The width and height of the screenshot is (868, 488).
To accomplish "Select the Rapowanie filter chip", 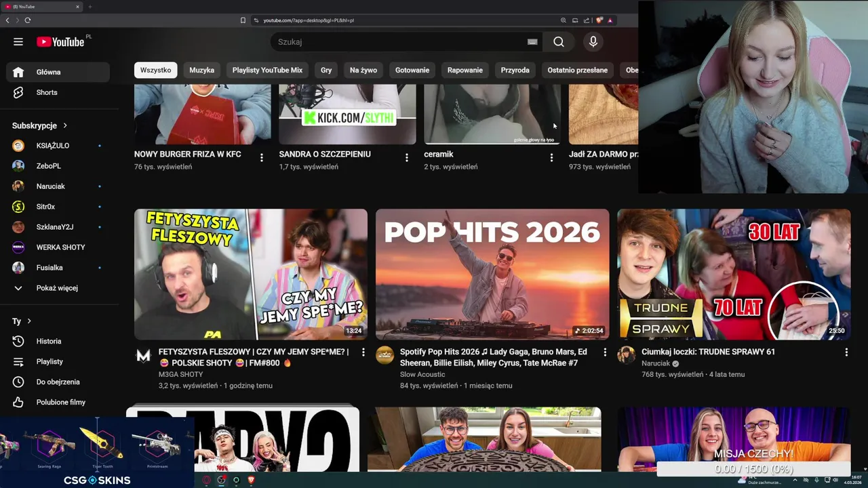I will tap(465, 70).
